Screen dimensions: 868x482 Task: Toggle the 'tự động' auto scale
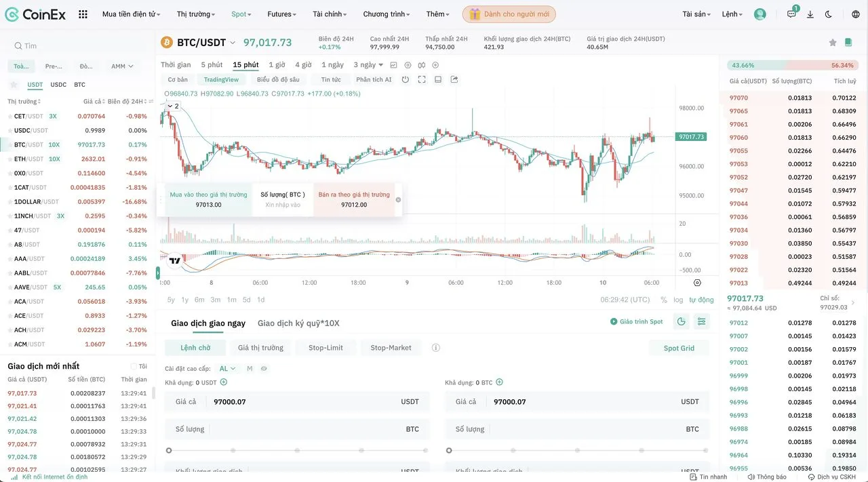tap(701, 300)
